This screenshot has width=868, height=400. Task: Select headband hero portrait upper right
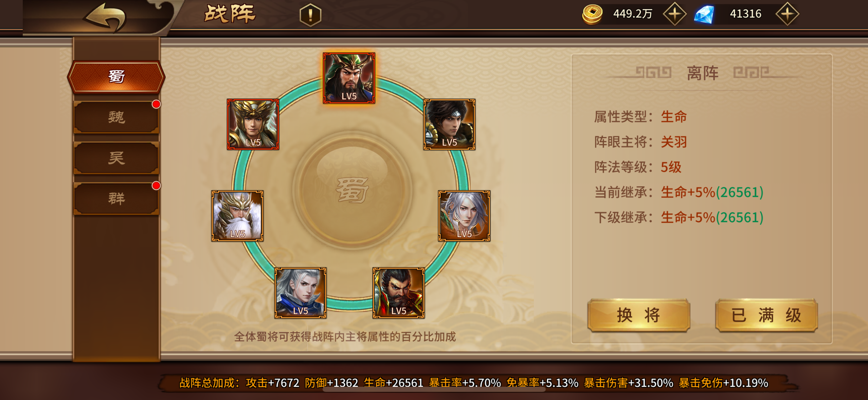[x=449, y=124]
